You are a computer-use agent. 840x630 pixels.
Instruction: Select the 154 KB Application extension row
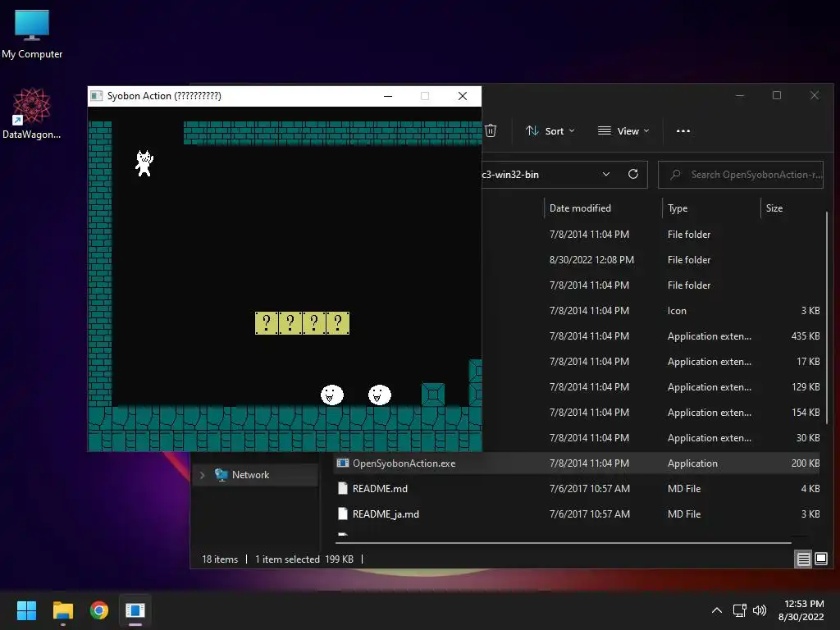651,413
